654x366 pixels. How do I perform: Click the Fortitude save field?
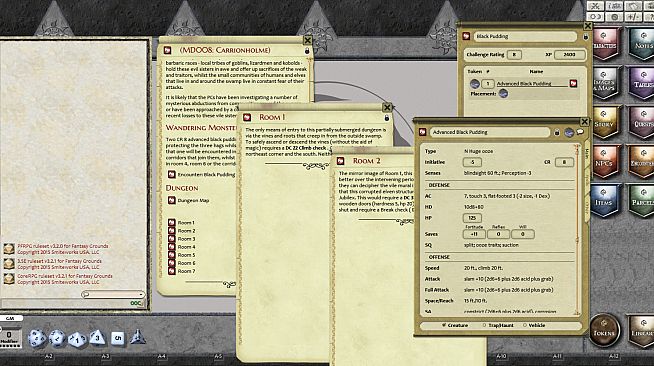(x=474, y=234)
